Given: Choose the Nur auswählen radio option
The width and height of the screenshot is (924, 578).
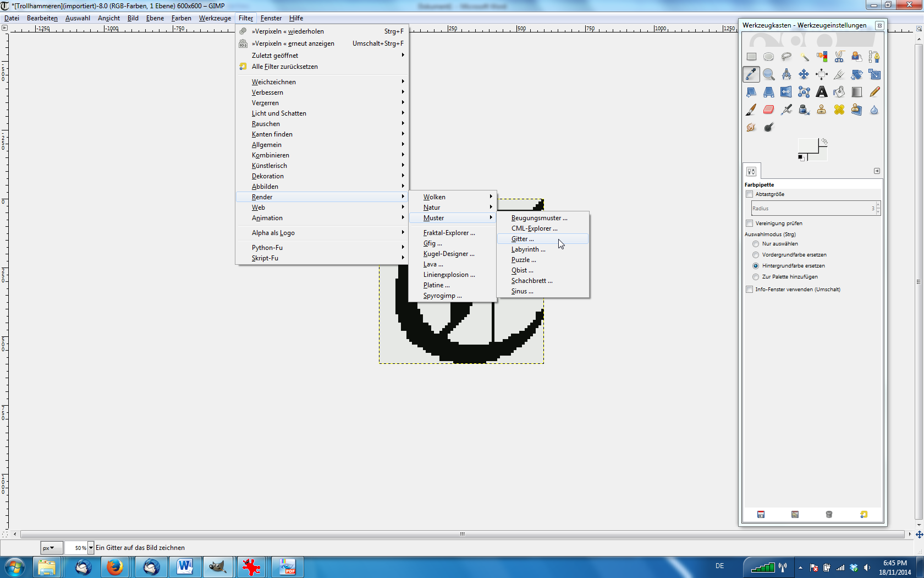Looking at the screenshot, I should [x=756, y=244].
